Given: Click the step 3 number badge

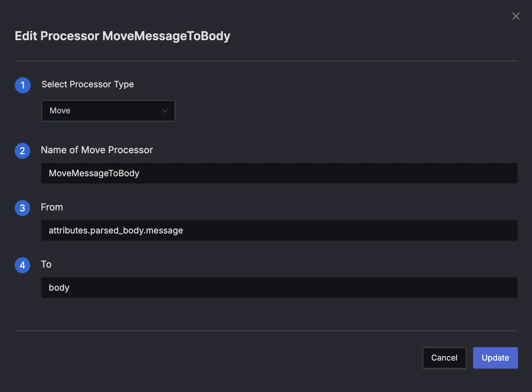Looking at the screenshot, I should [22, 208].
